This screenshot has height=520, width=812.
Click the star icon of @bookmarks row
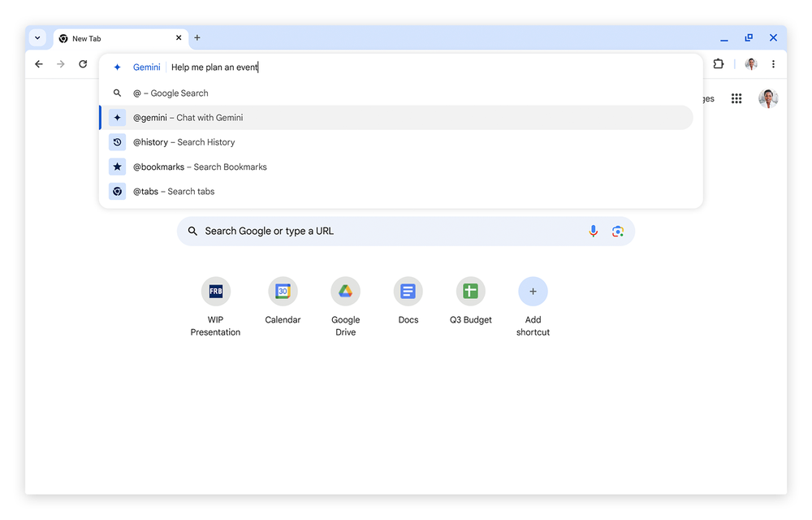[118, 167]
